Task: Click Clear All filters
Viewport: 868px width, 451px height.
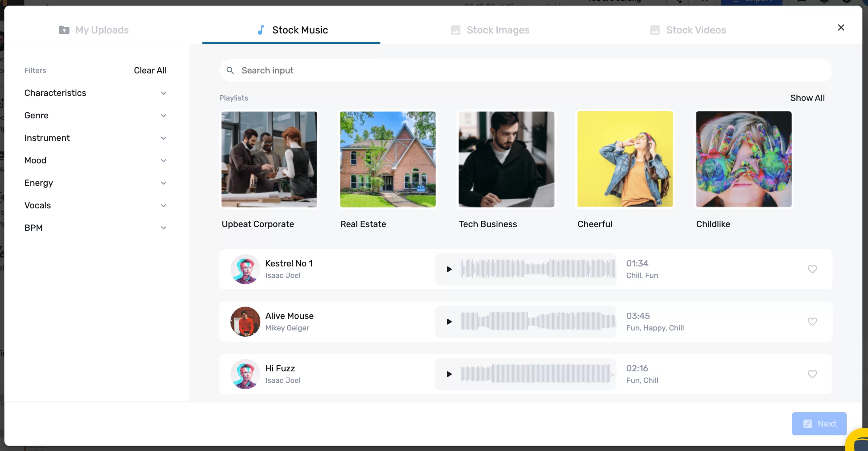Action: [x=150, y=71]
